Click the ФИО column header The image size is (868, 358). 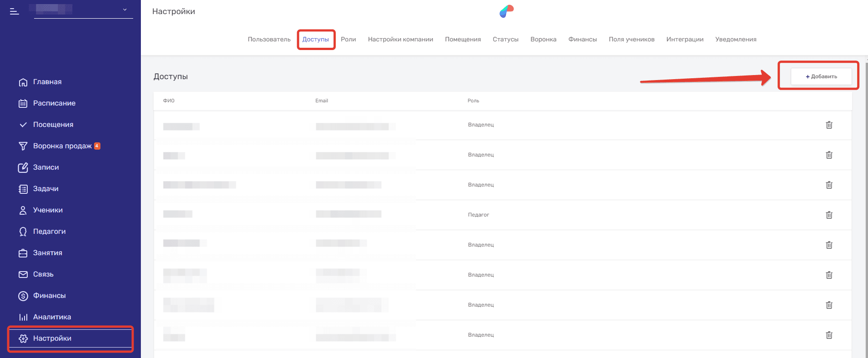tap(169, 101)
